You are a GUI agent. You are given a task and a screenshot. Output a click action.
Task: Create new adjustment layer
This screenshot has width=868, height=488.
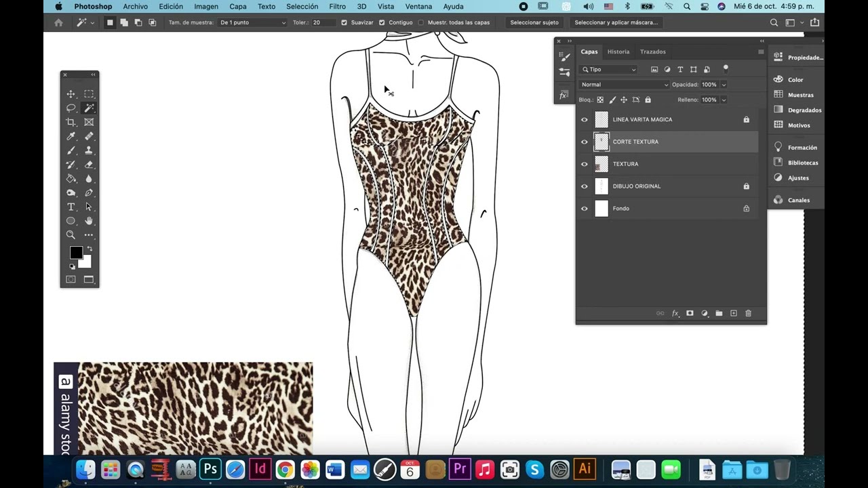[x=705, y=313]
